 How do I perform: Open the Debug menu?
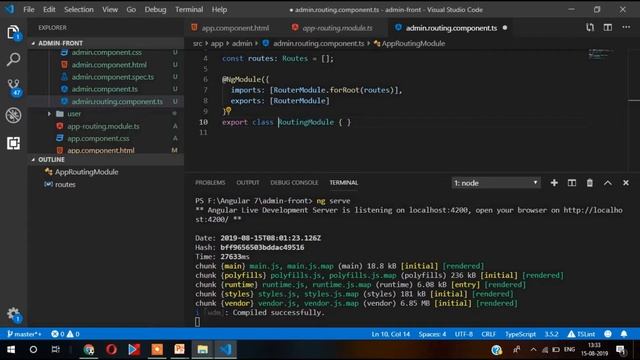(x=155, y=9)
